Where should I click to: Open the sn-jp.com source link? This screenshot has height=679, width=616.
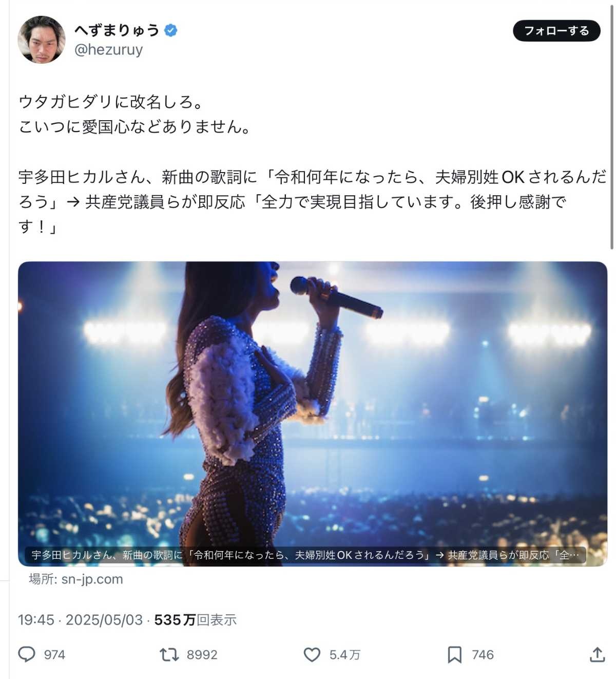[76, 579]
